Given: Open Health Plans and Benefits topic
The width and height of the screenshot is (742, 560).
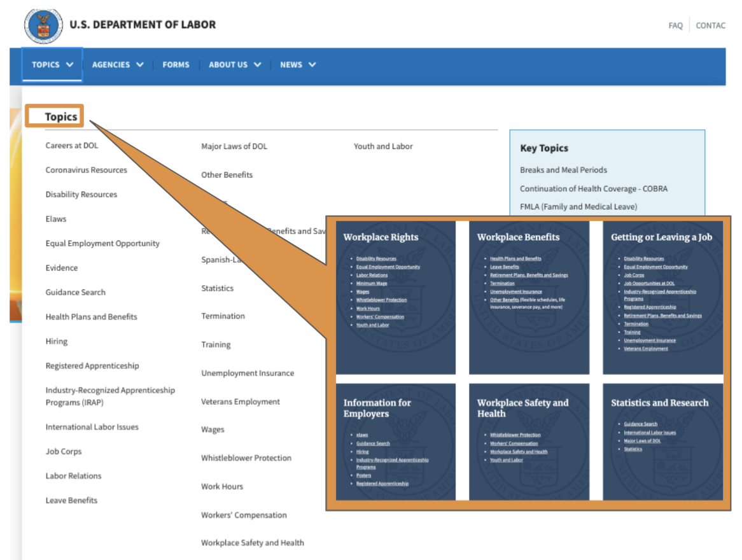Looking at the screenshot, I should 92,317.
